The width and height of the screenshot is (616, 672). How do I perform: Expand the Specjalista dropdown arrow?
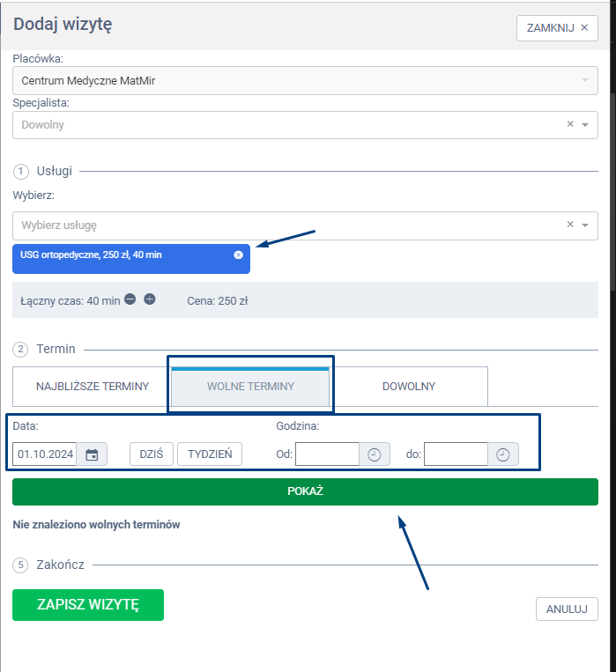click(x=585, y=125)
